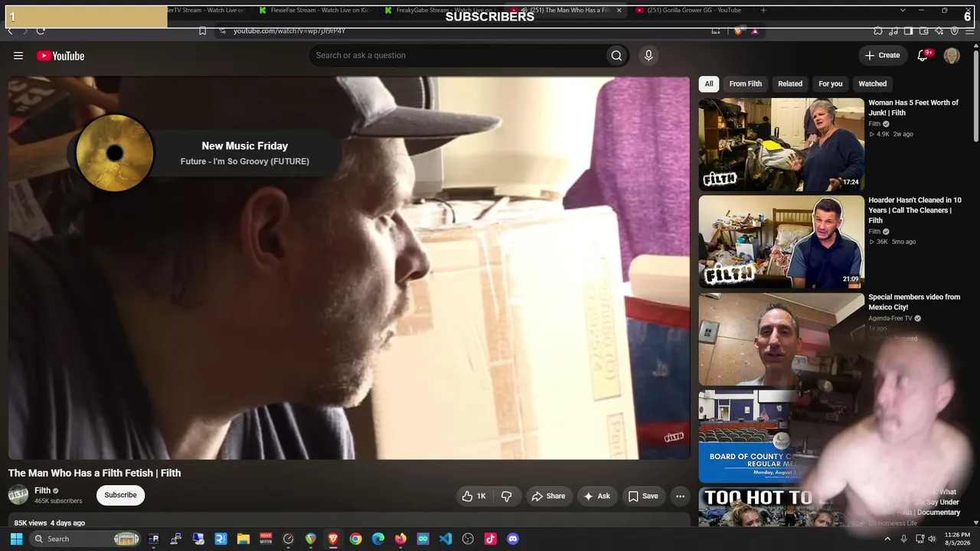The image size is (980, 551).
Task: Bookmark this page in address bar
Action: [202, 31]
